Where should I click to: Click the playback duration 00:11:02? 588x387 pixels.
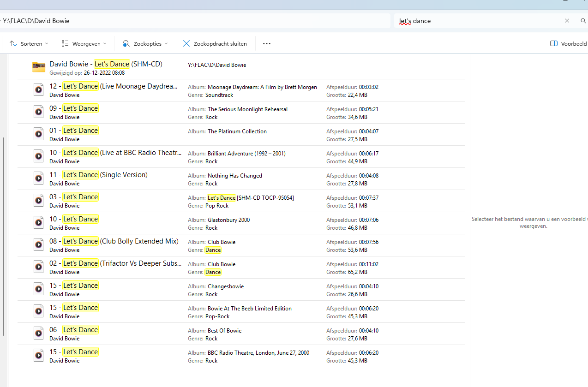369,264
